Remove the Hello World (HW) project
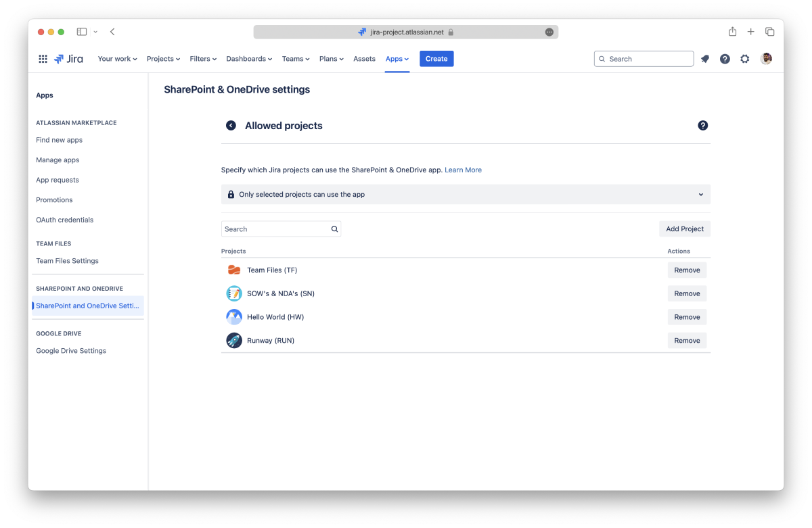Screen dimensions: 812x528 687,317
